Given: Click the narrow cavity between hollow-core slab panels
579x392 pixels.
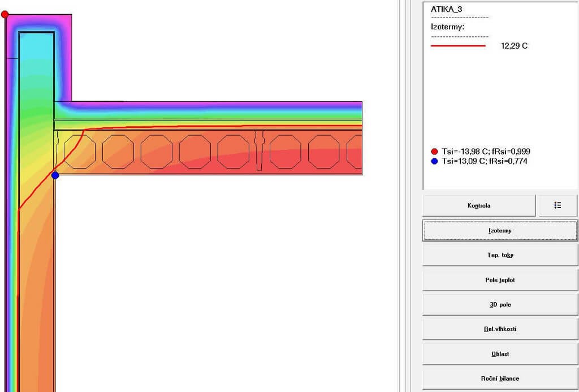Looking at the screenshot, I should click(x=260, y=150).
